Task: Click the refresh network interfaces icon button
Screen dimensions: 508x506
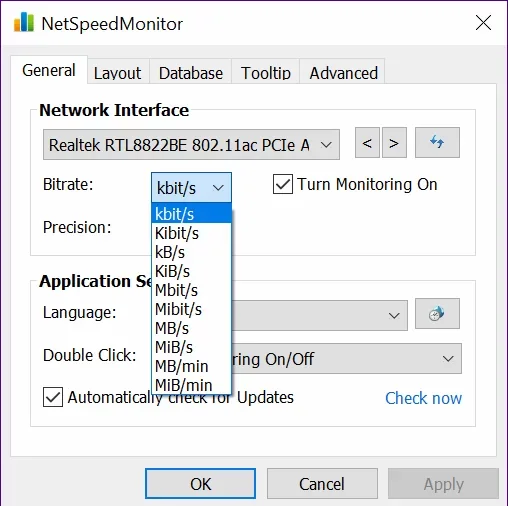Action: (437, 142)
